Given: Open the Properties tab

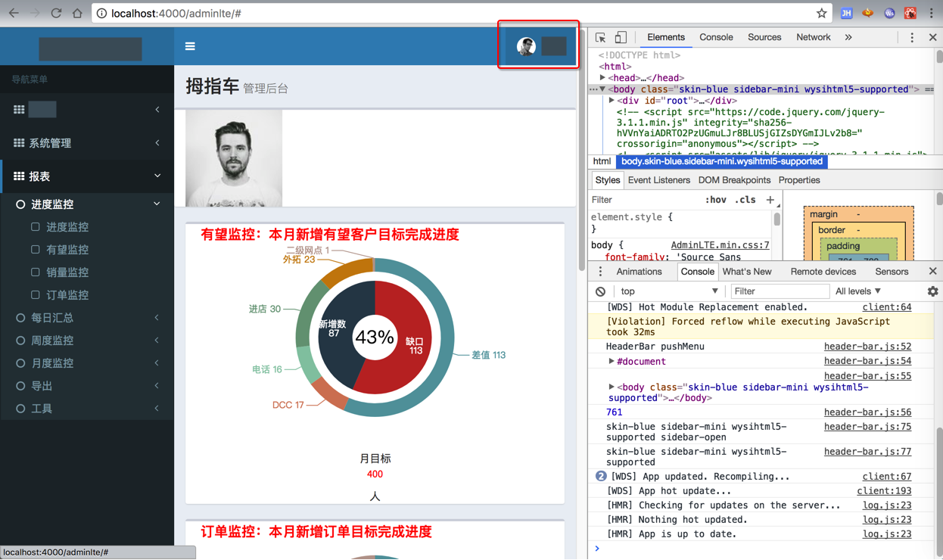Looking at the screenshot, I should [x=799, y=180].
